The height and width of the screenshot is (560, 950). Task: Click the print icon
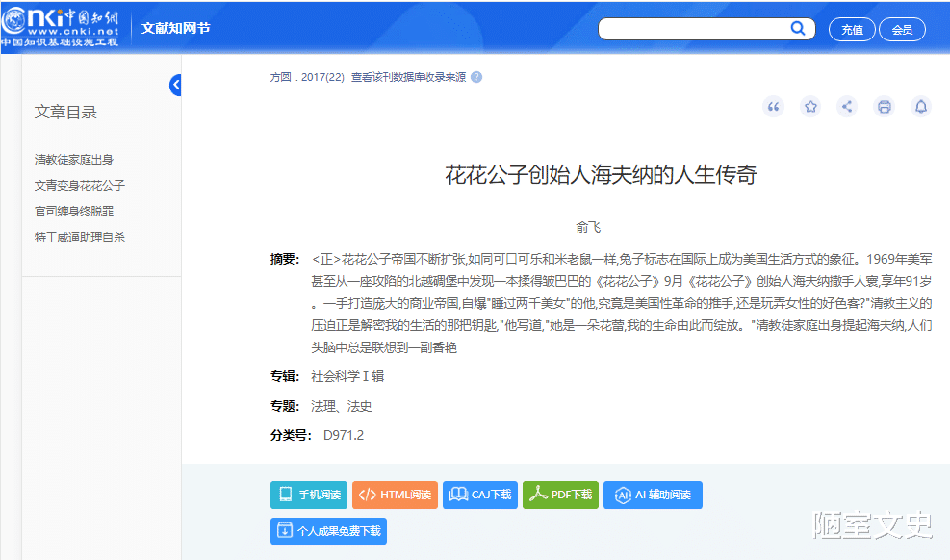coord(885,107)
